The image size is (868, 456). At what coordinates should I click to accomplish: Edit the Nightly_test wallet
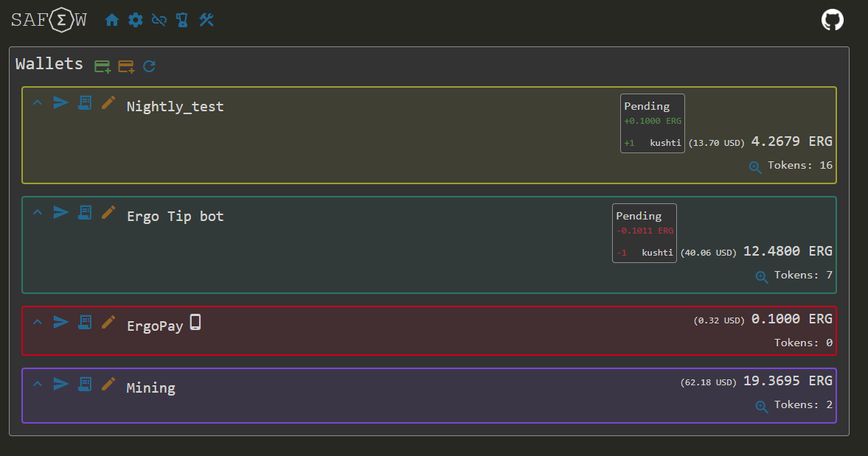coord(108,102)
